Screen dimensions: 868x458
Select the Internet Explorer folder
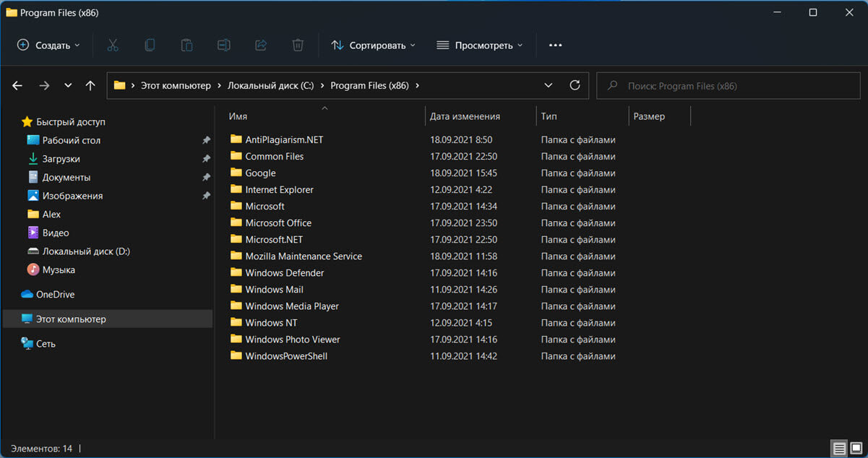(x=279, y=189)
